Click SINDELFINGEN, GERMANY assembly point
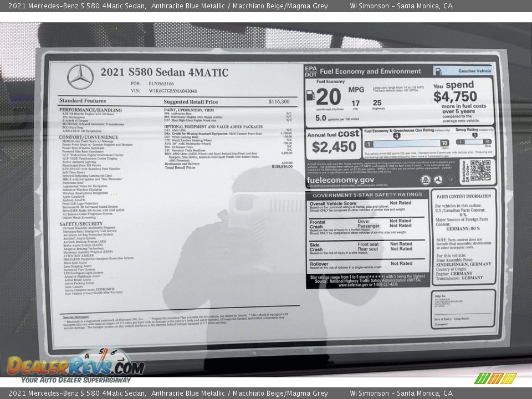The image size is (532, 399). coord(463,264)
